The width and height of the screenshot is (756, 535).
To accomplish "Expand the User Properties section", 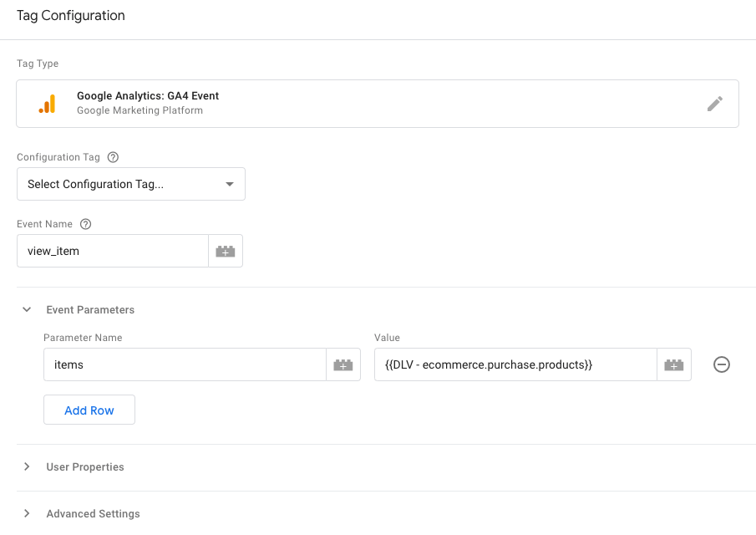I will coord(27,467).
